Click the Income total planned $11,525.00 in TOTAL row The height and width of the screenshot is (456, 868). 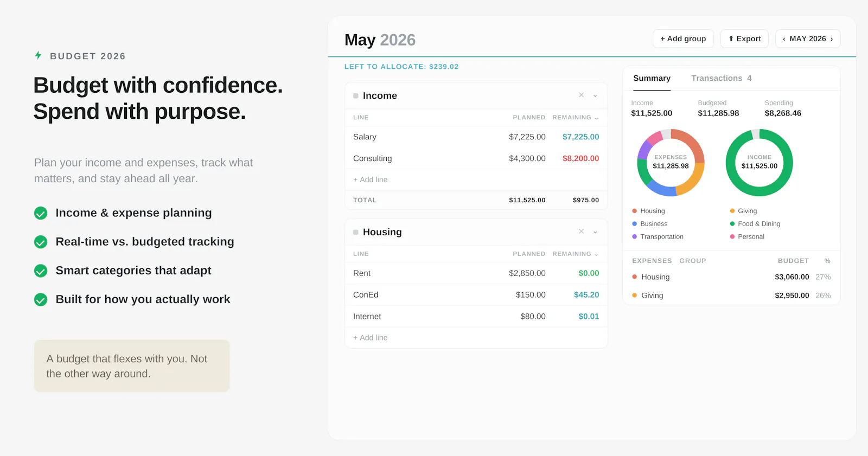pyautogui.click(x=527, y=200)
